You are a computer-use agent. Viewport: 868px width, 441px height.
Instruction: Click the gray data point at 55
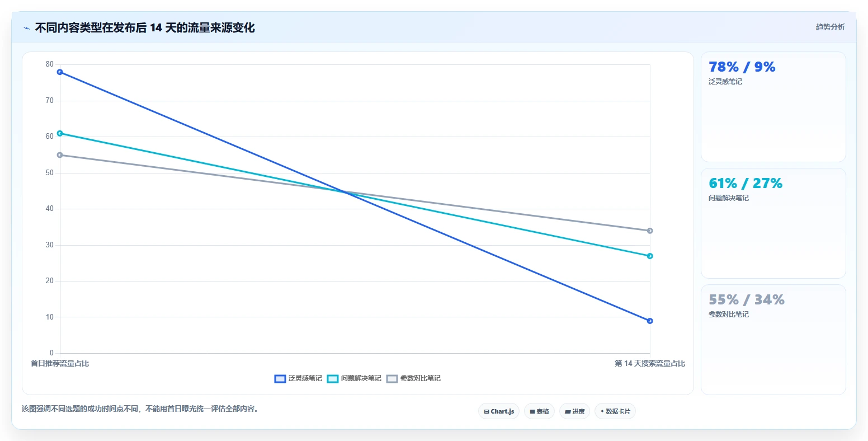[x=60, y=155]
